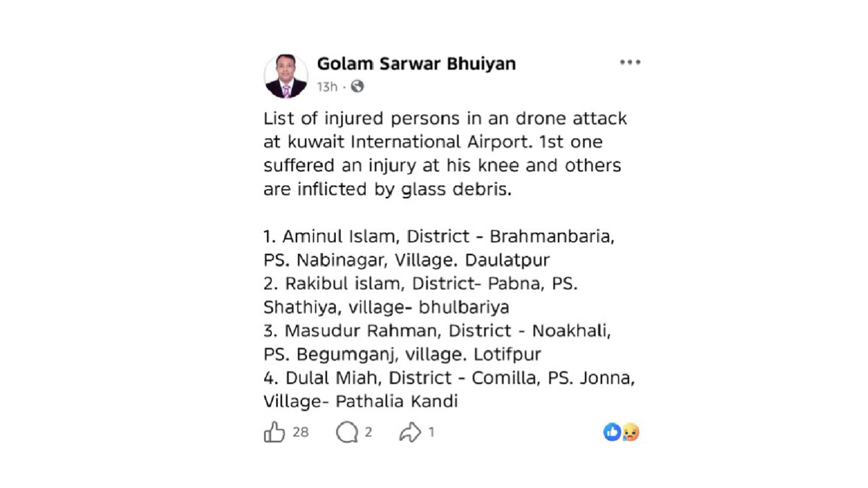View the 2 comments count

[x=368, y=432]
